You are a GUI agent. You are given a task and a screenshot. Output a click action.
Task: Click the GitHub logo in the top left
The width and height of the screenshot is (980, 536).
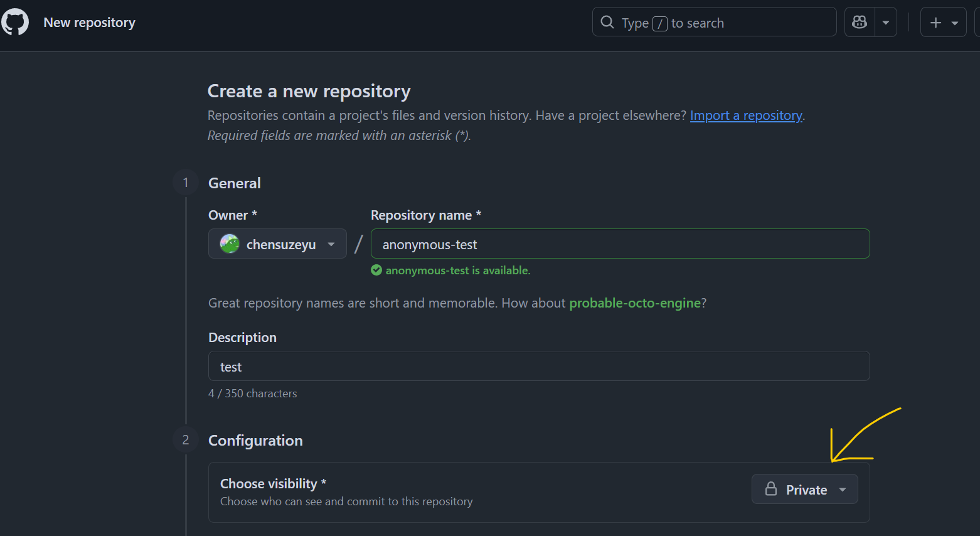[x=14, y=21]
